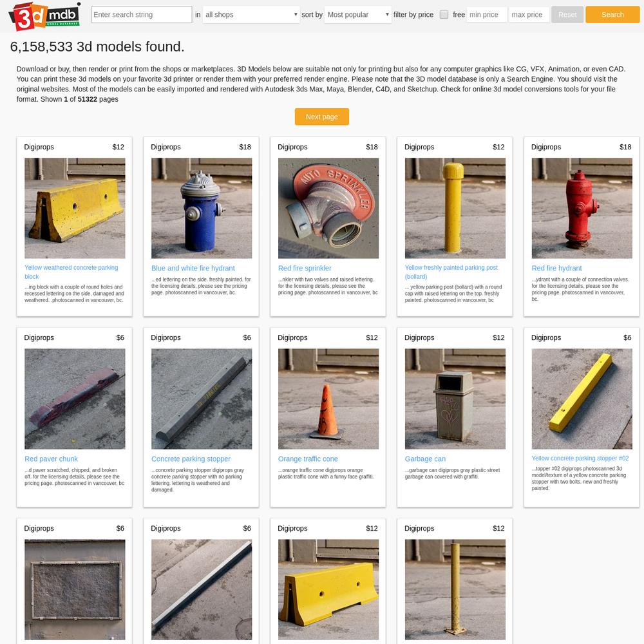Open the Most popular sort dropdown
Screen dimensions: 644x644
357,15
